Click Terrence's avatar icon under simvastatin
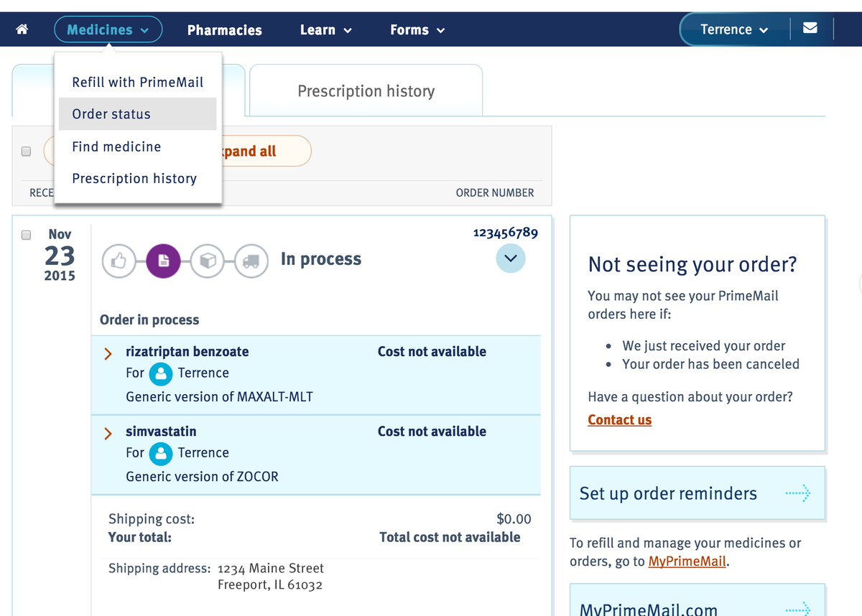 point(161,453)
